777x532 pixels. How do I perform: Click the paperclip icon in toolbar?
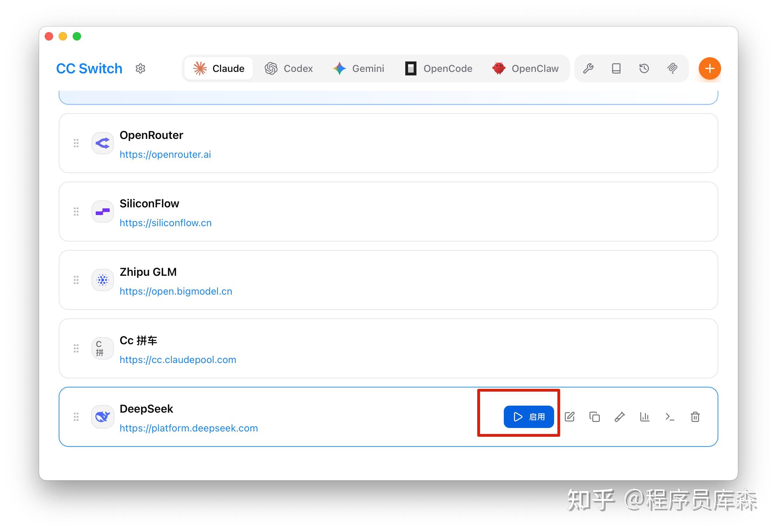point(672,68)
